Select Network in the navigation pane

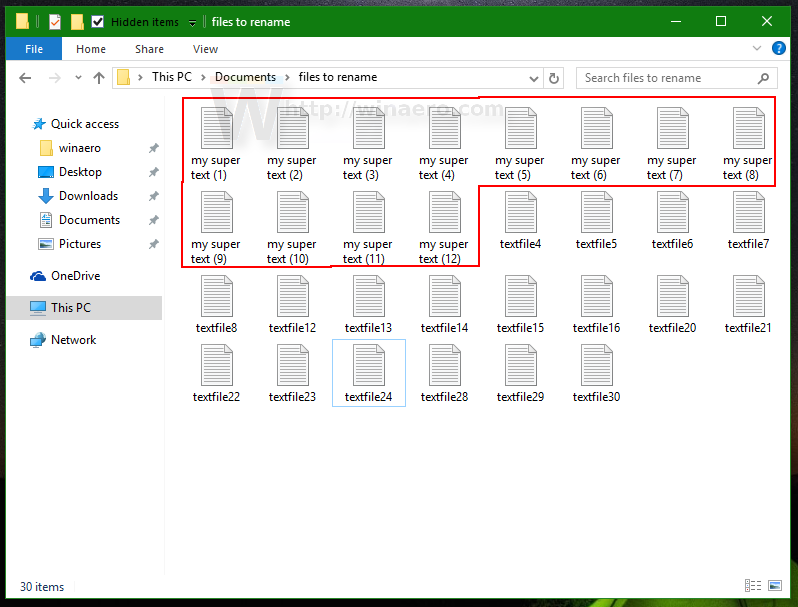point(73,340)
